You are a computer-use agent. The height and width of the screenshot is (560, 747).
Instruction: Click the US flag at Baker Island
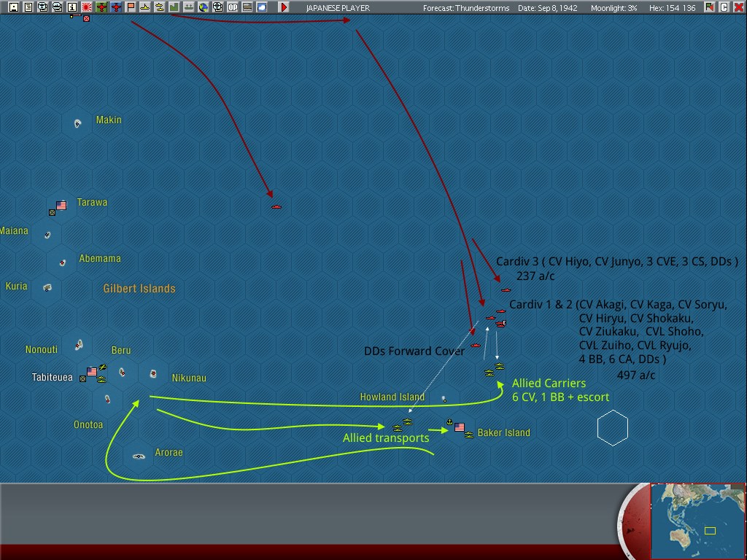point(460,427)
